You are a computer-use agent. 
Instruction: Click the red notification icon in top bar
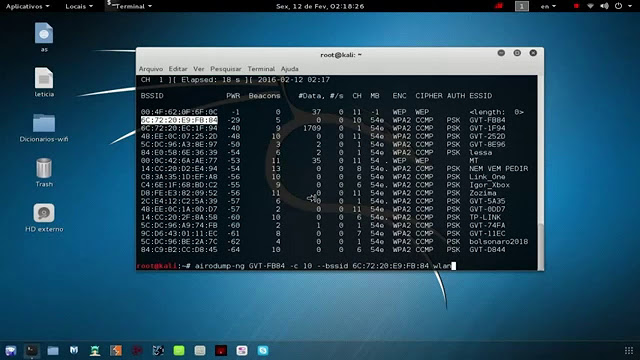tap(498, 6)
